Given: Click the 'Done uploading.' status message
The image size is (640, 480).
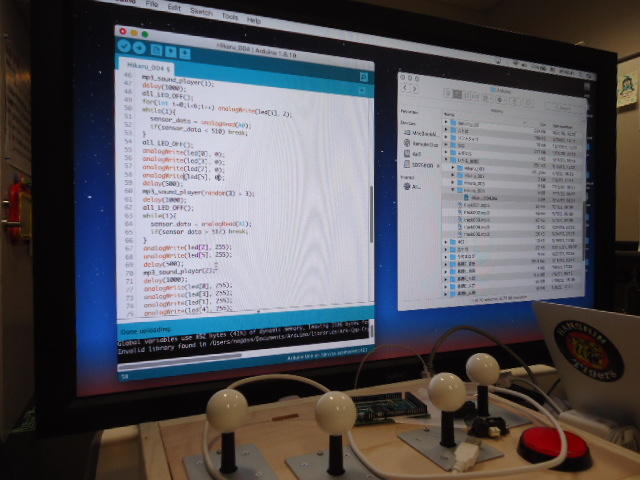Looking at the screenshot, I should [x=146, y=330].
